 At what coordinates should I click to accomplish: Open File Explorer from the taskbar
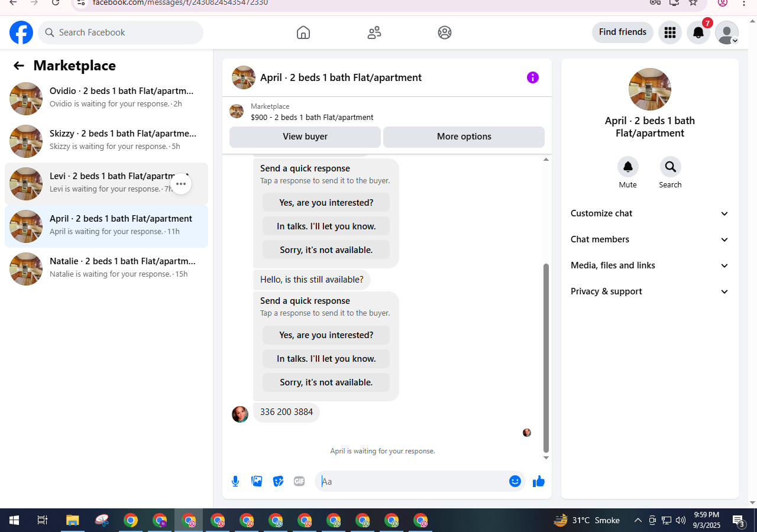[x=72, y=521]
